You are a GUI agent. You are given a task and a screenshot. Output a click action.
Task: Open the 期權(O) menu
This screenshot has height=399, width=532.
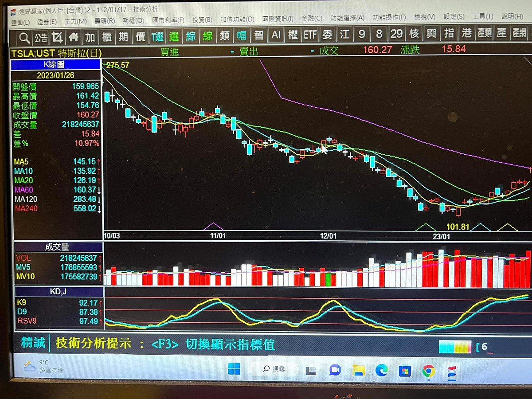click(x=133, y=20)
